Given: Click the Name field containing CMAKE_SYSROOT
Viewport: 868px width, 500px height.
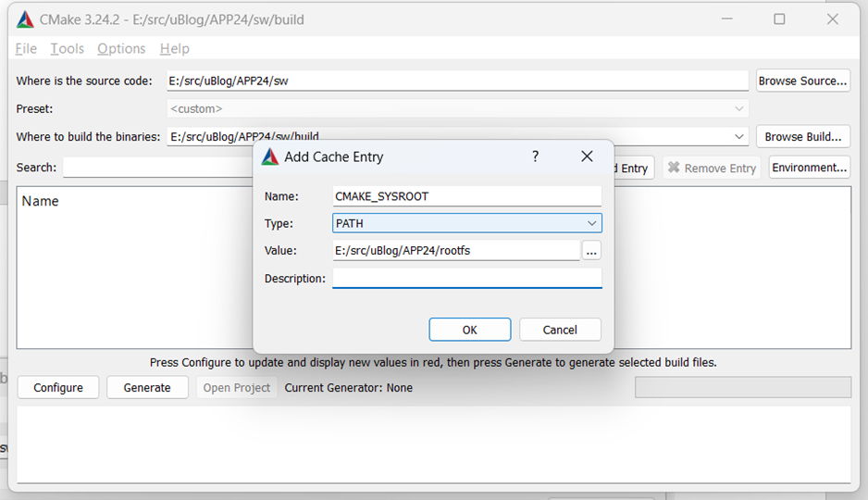Looking at the screenshot, I should [467, 196].
